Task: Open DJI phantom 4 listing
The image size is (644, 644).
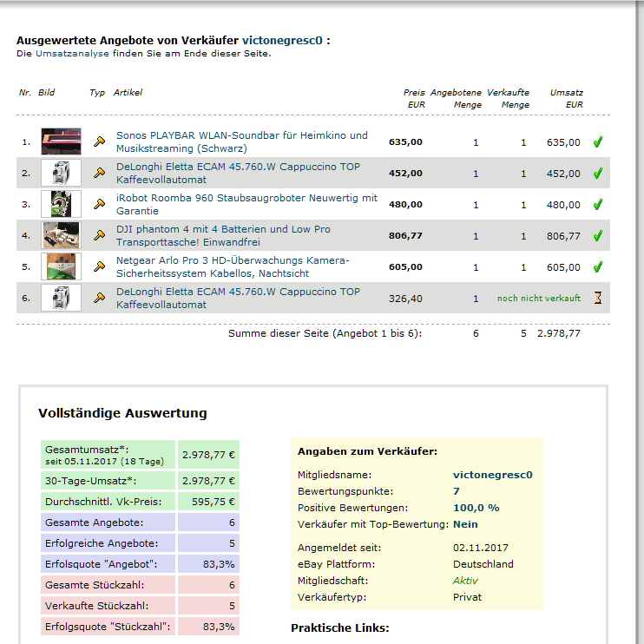Action: point(223,235)
